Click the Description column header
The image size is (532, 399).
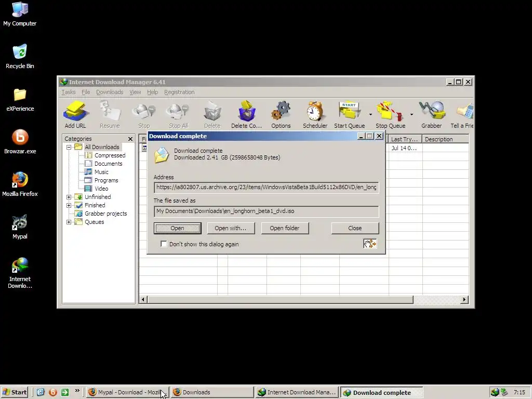(x=445, y=139)
